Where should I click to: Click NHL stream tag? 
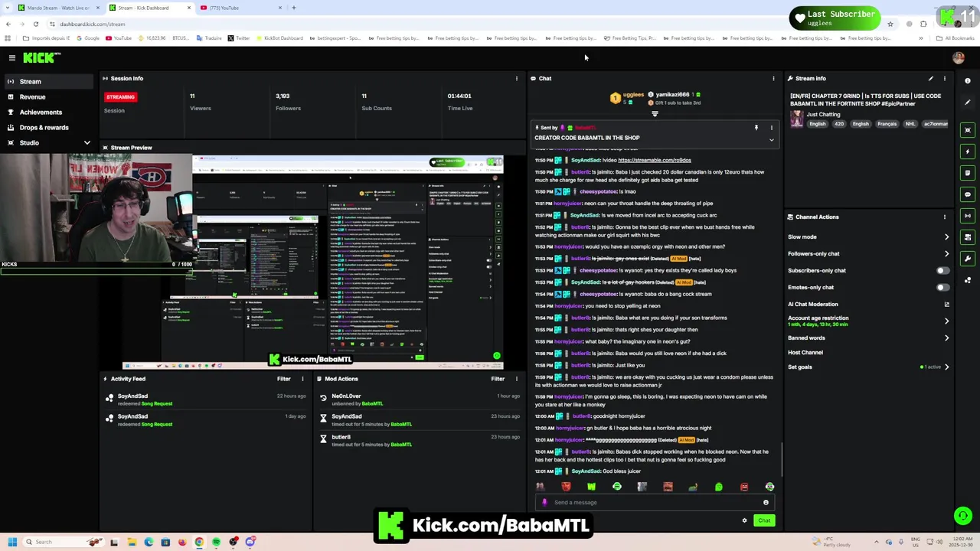point(910,124)
